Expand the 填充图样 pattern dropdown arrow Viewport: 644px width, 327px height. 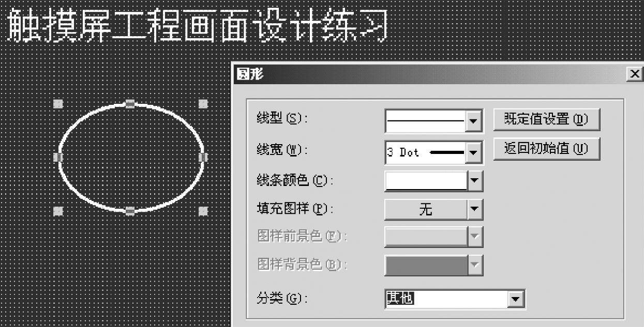pos(475,210)
